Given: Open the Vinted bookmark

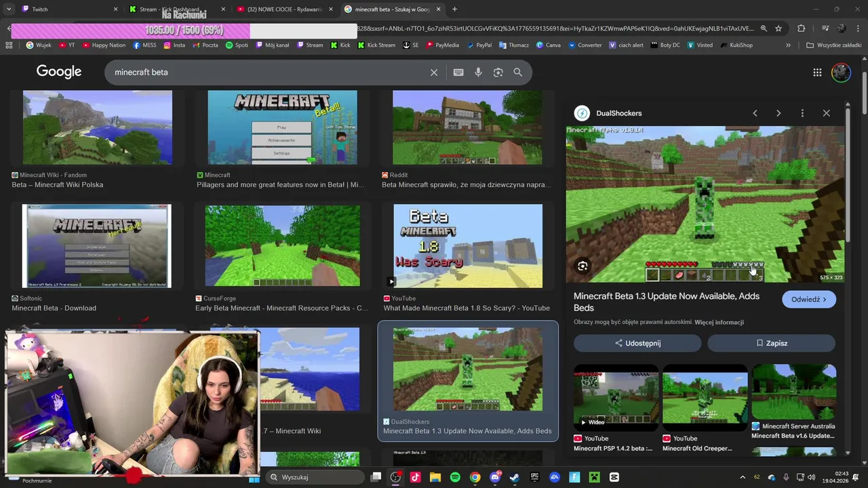Looking at the screenshot, I should (700, 45).
